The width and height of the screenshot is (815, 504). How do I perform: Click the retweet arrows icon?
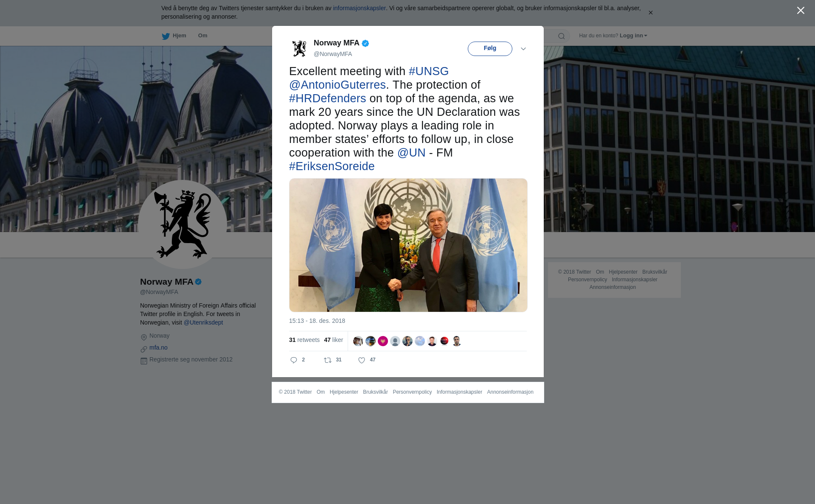[x=328, y=360]
